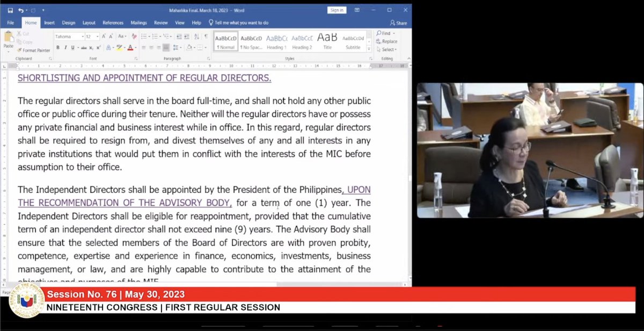Apply the Subtitle style
The width and height of the screenshot is (644, 331).
(x=353, y=41)
